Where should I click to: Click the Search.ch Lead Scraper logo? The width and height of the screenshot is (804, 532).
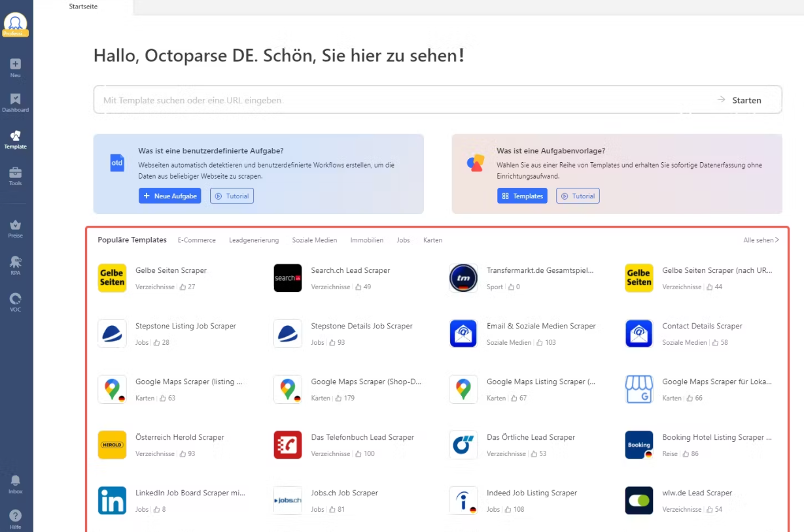(288, 278)
